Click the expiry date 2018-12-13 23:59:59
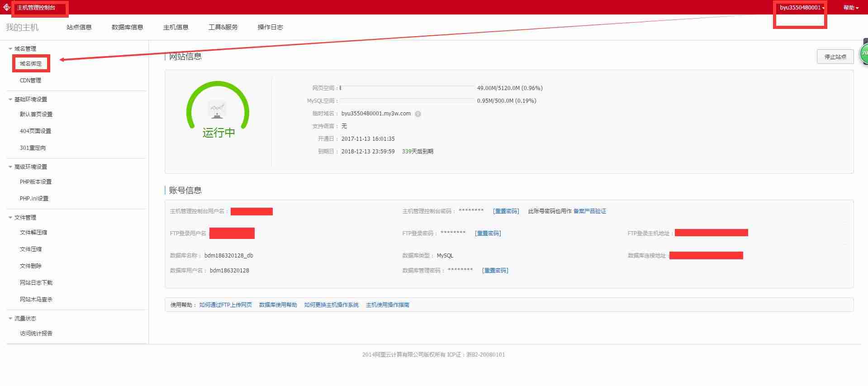868x386 pixels. pyautogui.click(x=368, y=152)
